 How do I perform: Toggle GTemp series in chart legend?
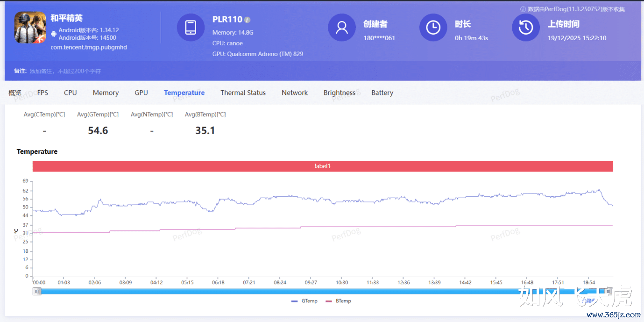[x=304, y=301]
